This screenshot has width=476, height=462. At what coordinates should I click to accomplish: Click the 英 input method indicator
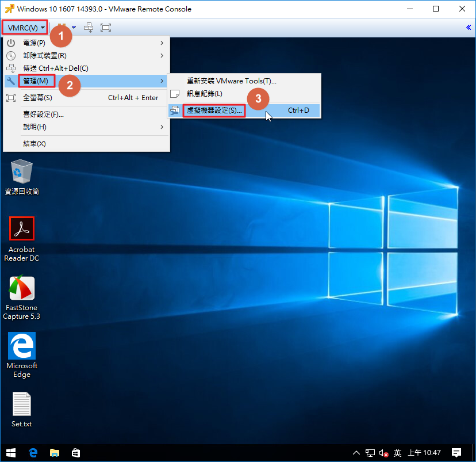pyautogui.click(x=397, y=453)
